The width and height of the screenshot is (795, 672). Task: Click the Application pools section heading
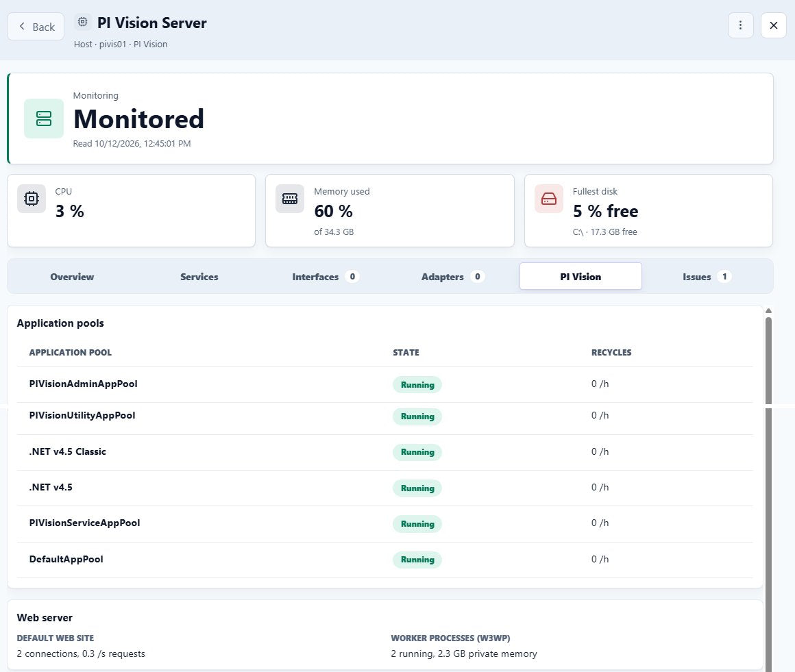click(60, 323)
